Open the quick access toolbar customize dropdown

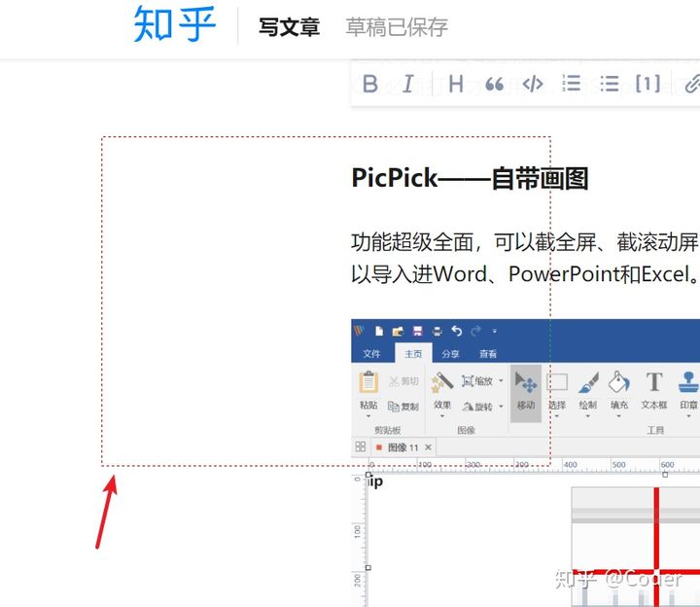pyautogui.click(x=494, y=332)
